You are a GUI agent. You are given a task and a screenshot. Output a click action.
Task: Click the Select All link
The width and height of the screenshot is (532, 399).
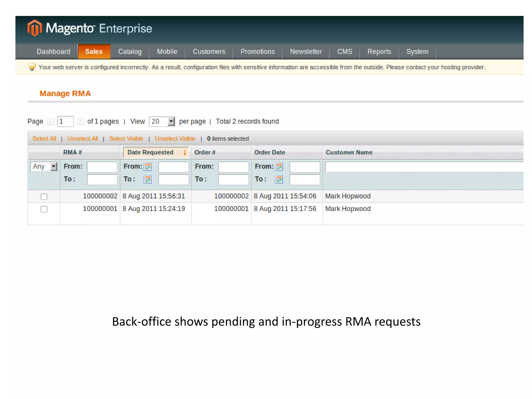point(44,139)
